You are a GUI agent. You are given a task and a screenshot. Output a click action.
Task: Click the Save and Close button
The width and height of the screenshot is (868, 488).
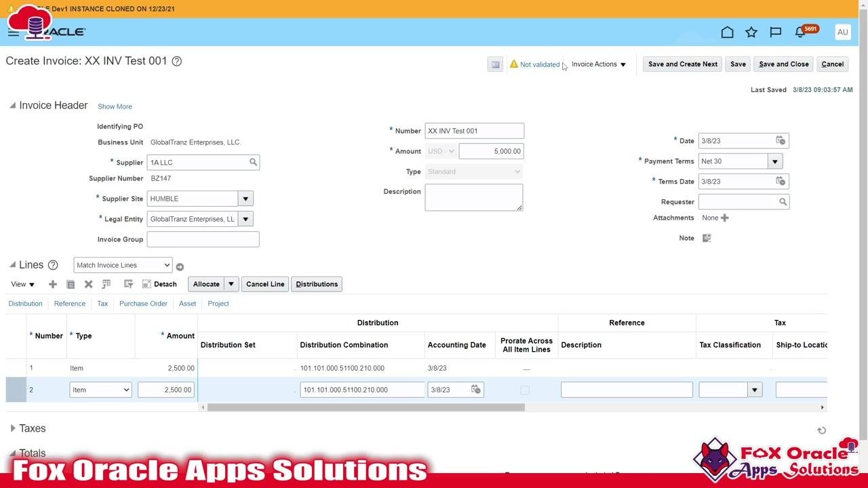[x=783, y=64]
